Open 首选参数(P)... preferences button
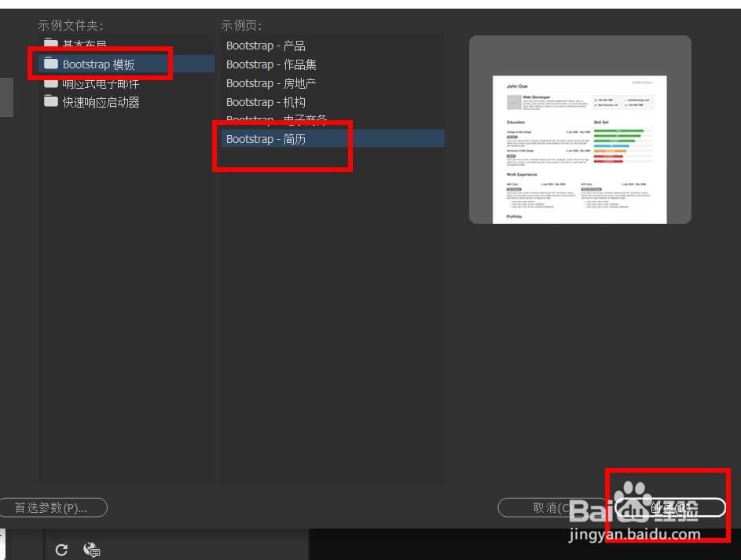Viewport: 741px width, 560px height. tap(53, 507)
